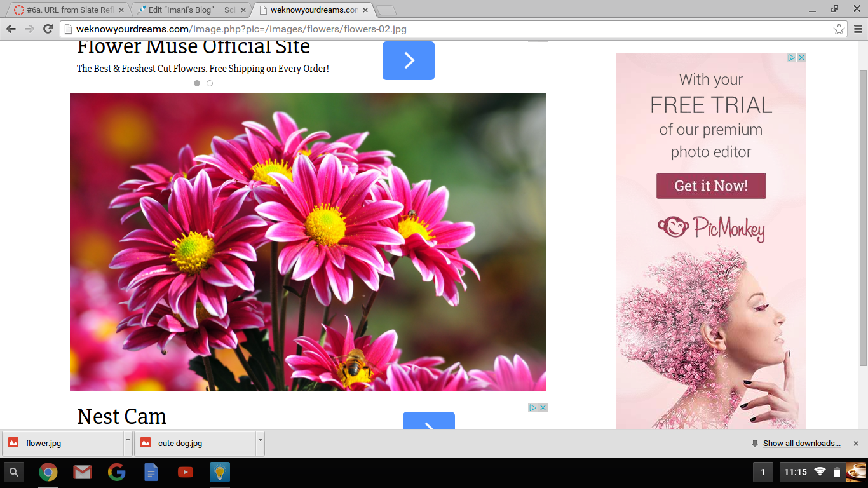Viewport: 868px width, 488px height.
Task: Expand flower.jpg download options arrow
Action: tap(128, 440)
